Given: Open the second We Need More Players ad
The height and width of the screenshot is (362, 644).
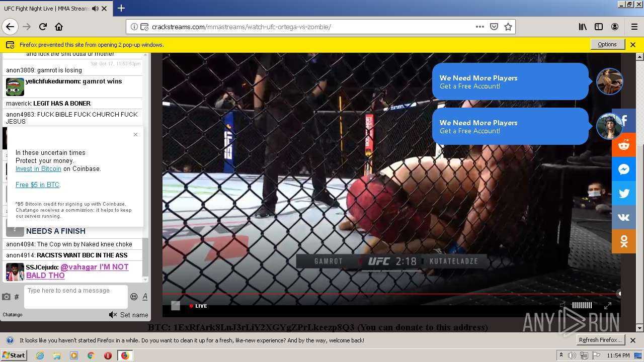Looking at the screenshot, I should (510, 126).
